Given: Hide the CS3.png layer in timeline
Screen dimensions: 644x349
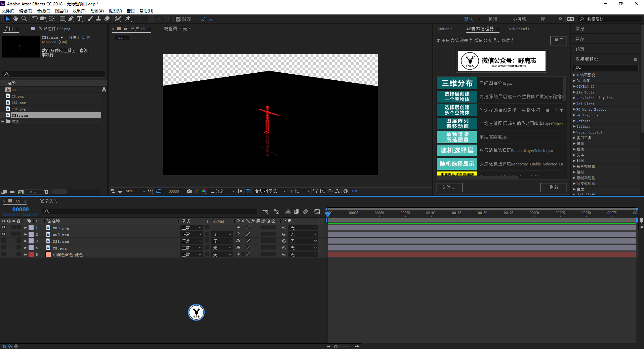Looking at the screenshot, I should click(4, 228).
